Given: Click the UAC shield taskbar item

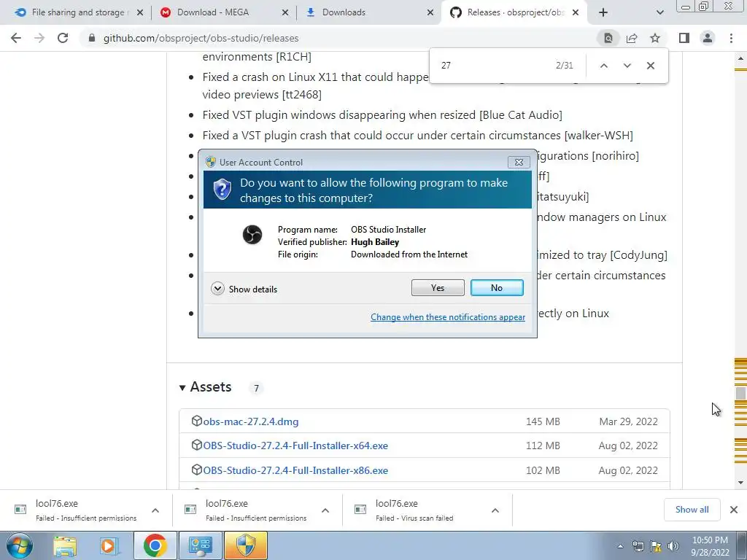Looking at the screenshot, I should [246, 545].
